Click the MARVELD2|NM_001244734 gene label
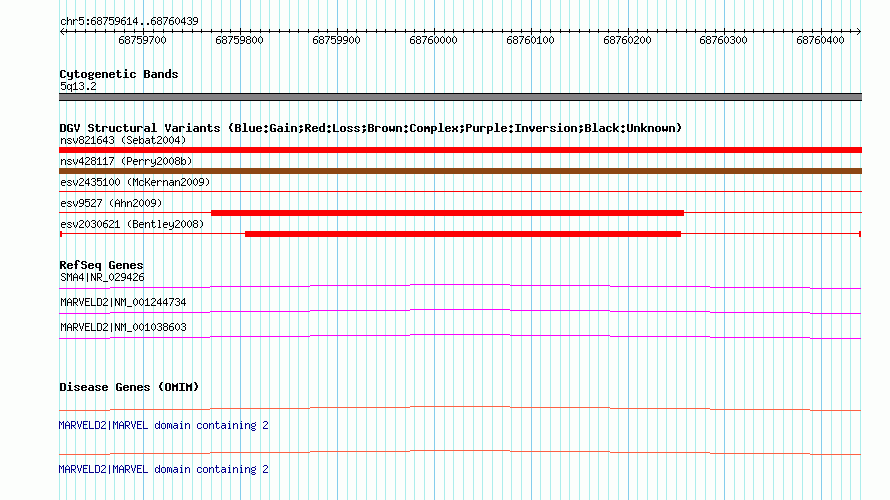Viewport: 890px width, 500px height. pos(123,302)
